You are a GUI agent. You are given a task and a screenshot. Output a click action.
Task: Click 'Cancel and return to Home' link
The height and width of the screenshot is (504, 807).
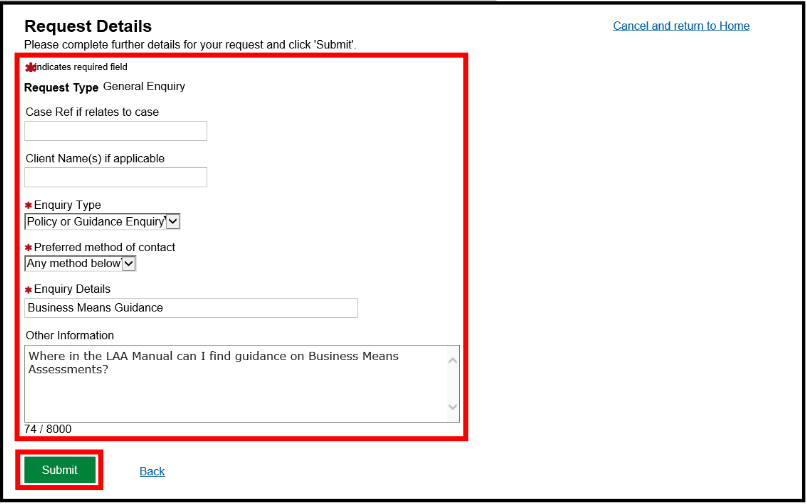click(681, 26)
